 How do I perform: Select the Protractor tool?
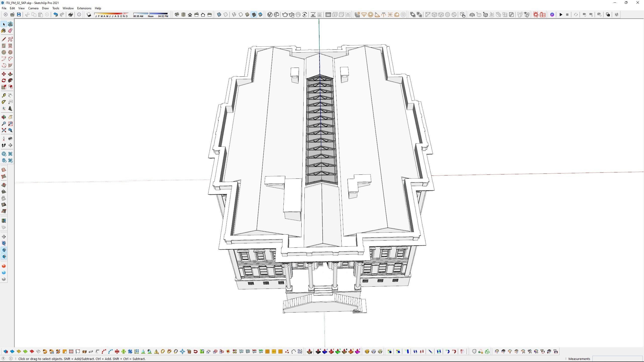(4, 102)
